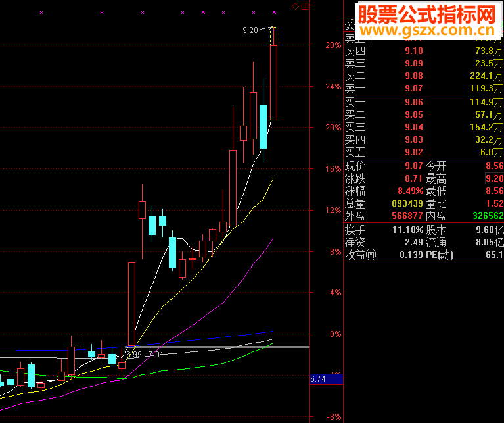The height and width of the screenshot is (423, 504).
Task: Click the 净资 value 2.49
Action: coord(414,242)
